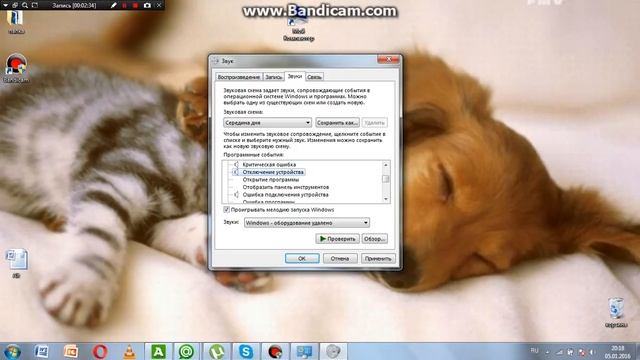
Task: Click events list scrollbar down arrow
Action: click(x=386, y=199)
